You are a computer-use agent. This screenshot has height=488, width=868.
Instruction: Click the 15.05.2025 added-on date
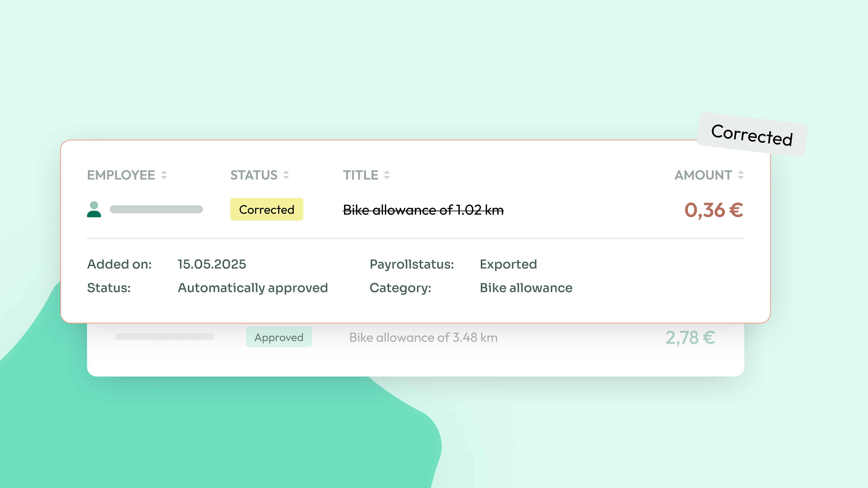pos(212,264)
